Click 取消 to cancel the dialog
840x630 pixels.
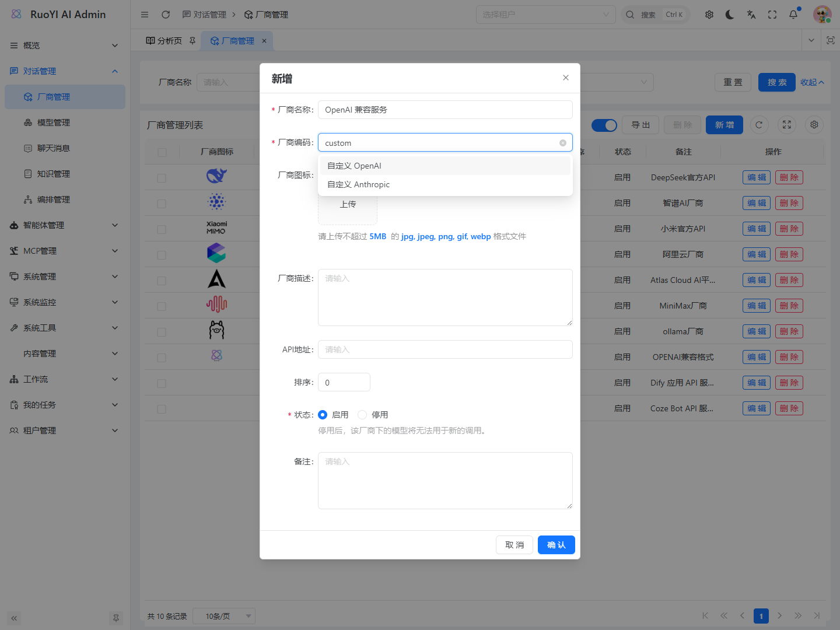click(514, 545)
